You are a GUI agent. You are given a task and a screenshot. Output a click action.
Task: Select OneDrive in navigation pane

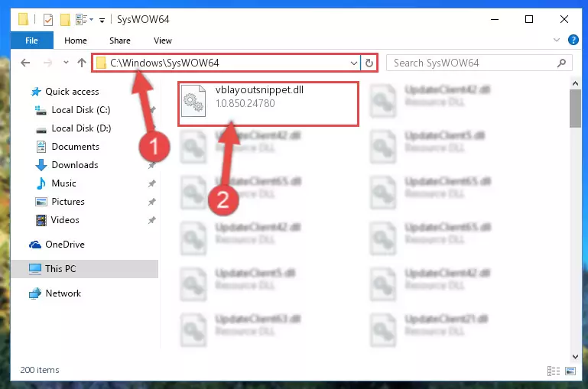[x=64, y=245]
